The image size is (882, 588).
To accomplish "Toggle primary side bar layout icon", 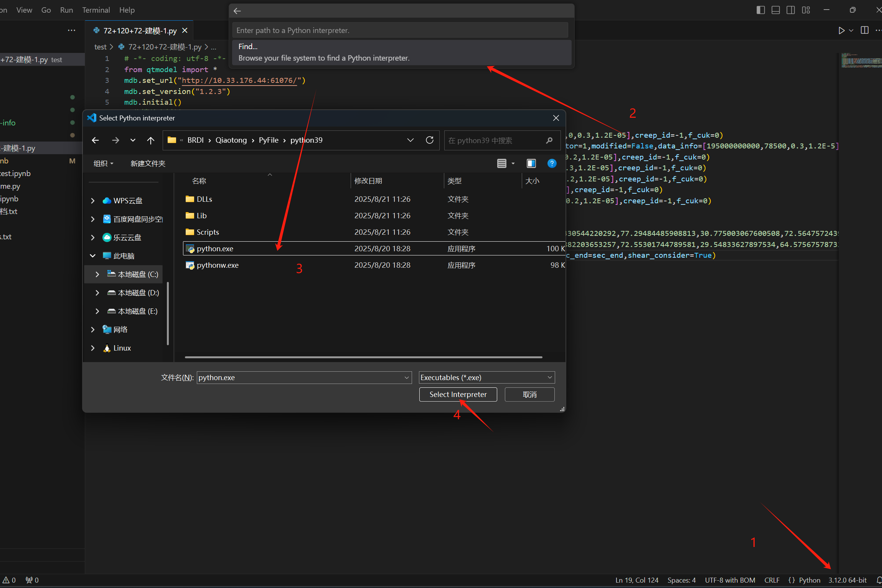I will click(x=760, y=10).
